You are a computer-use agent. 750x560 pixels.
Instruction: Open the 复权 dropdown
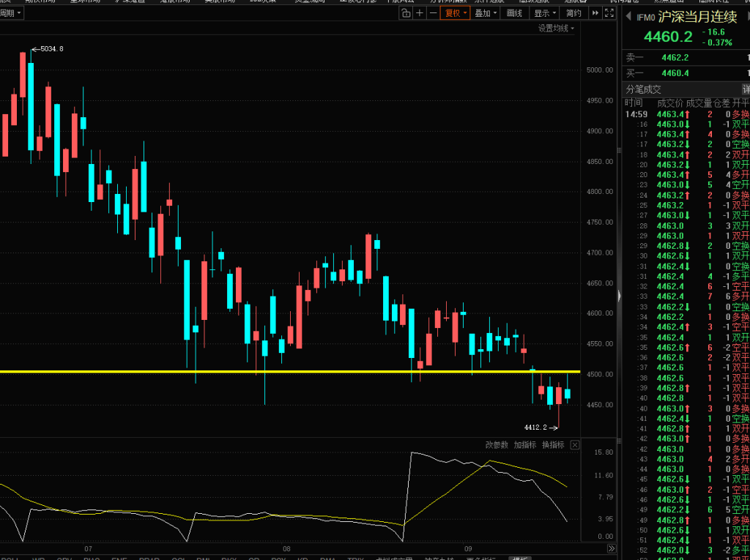[x=456, y=13]
